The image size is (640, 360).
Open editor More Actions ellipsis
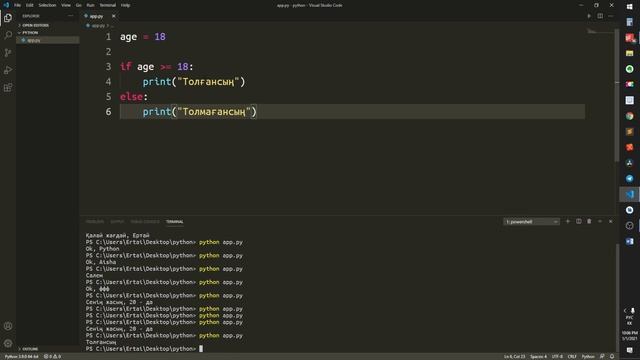(611, 16)
